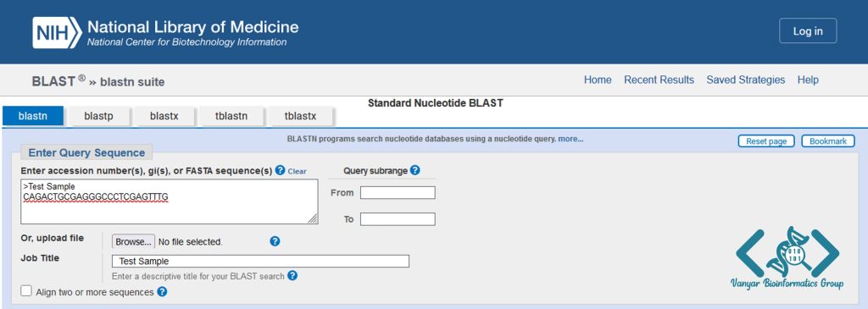Open Recent Results link
868x309 pixels.
(659, 80)
